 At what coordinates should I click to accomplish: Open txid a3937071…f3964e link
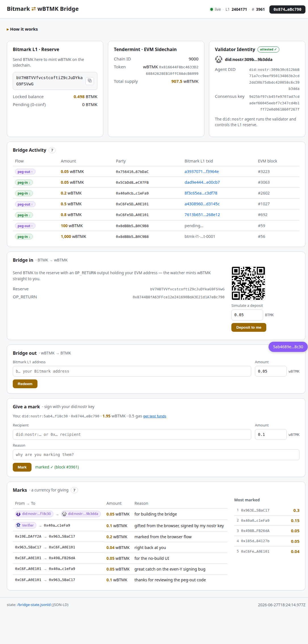click(x=202, y=172)
